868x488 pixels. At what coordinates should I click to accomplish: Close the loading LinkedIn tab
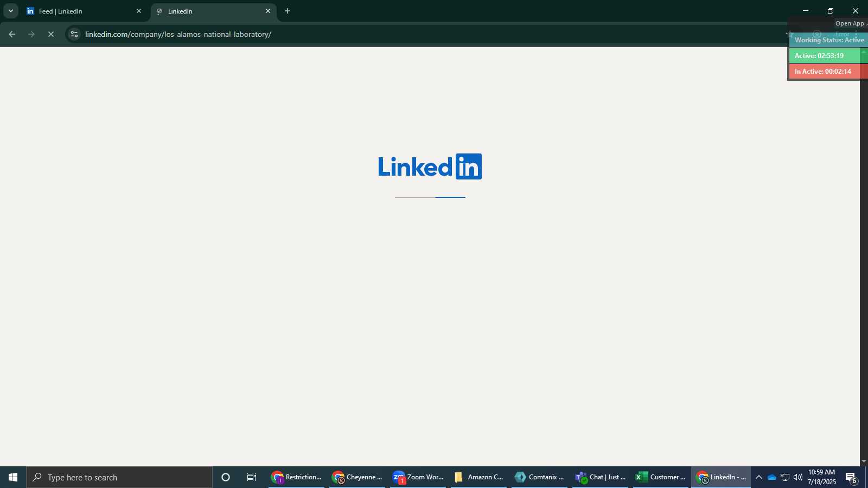(267, 11)
